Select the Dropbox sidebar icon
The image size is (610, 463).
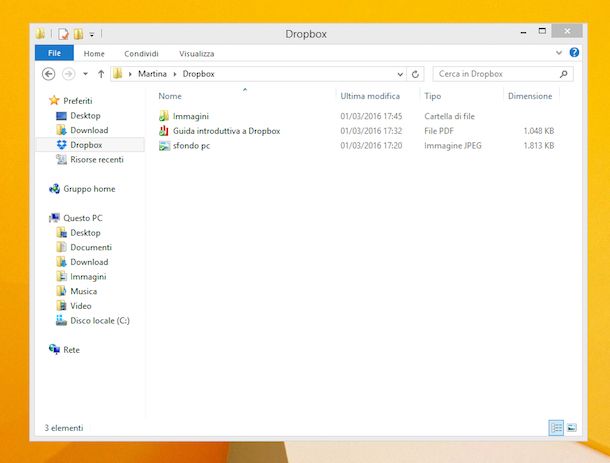[x=61, y=145]
